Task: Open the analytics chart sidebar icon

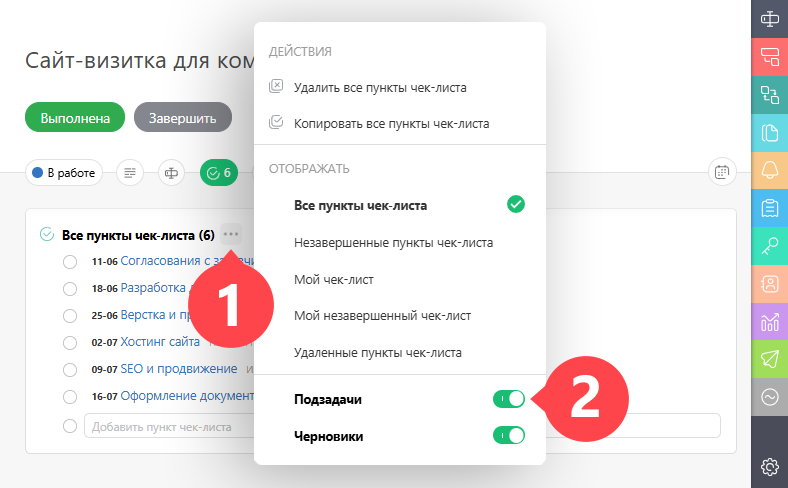Action: (x=769, y=322)
